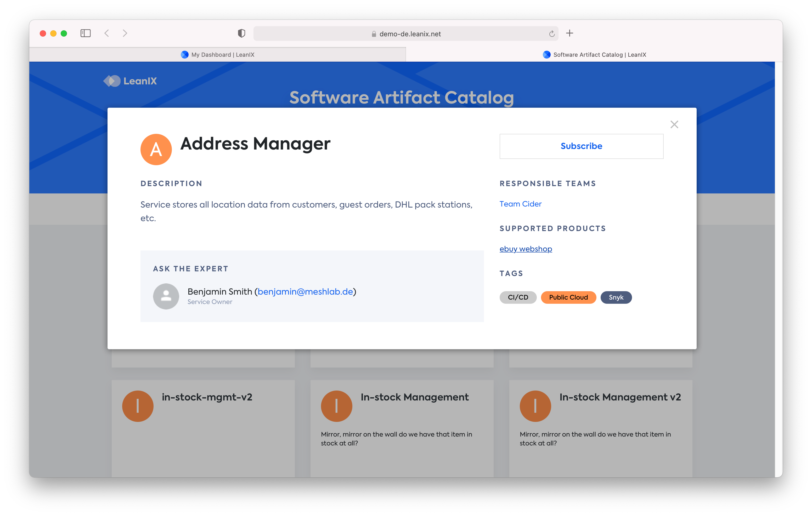Click the In-stock Management 'I' avatar icon
This screenshot has width=812, height=516.
coord(336,406)
